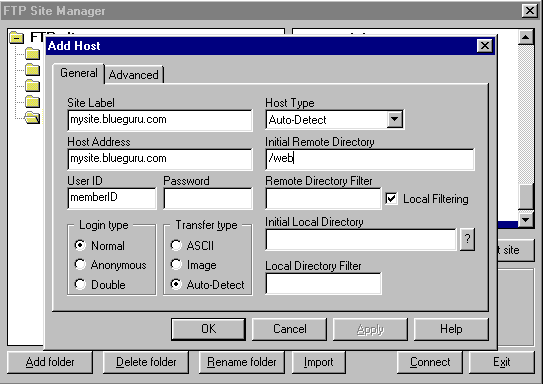Toggle the Local Filtering checkbox
This screenshot has height=384, width=543.
[391, 199]
